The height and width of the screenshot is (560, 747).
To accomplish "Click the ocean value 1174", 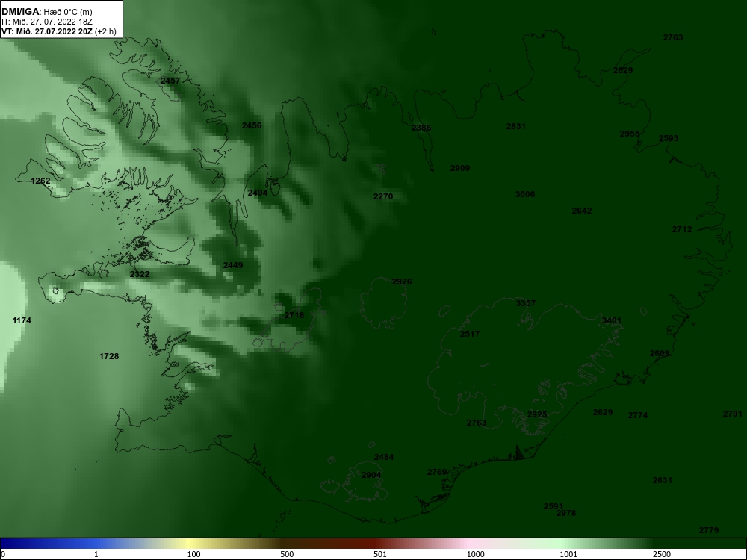I will 22,320.
